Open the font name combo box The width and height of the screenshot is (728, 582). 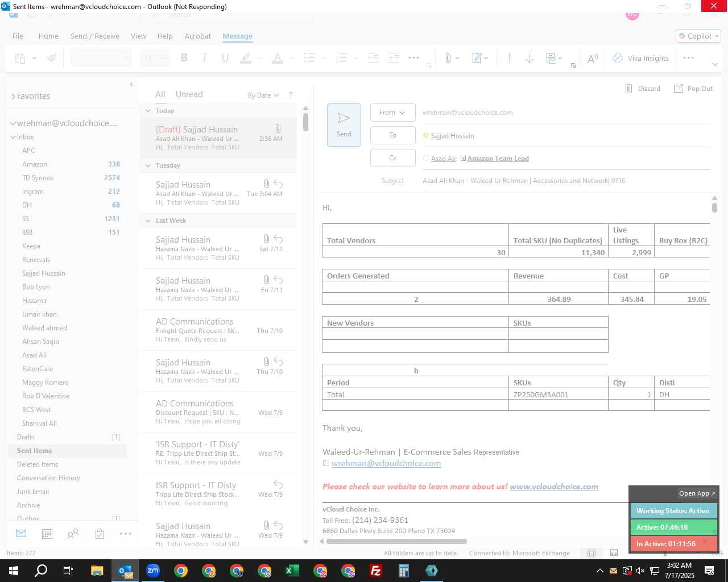coord(101,58)
